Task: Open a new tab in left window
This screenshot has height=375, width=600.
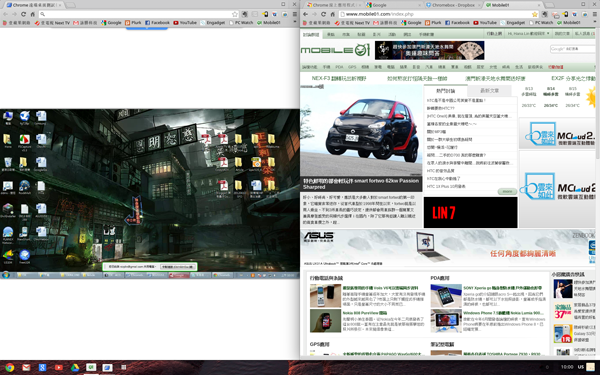Action: click(71, 5)
